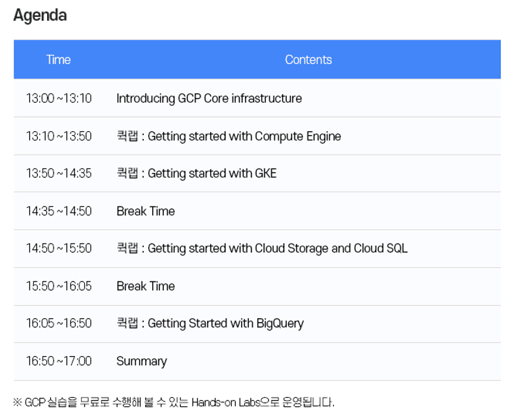Click the Contents column header
This screenshot has height=420, width=516.
coord(308,59)
